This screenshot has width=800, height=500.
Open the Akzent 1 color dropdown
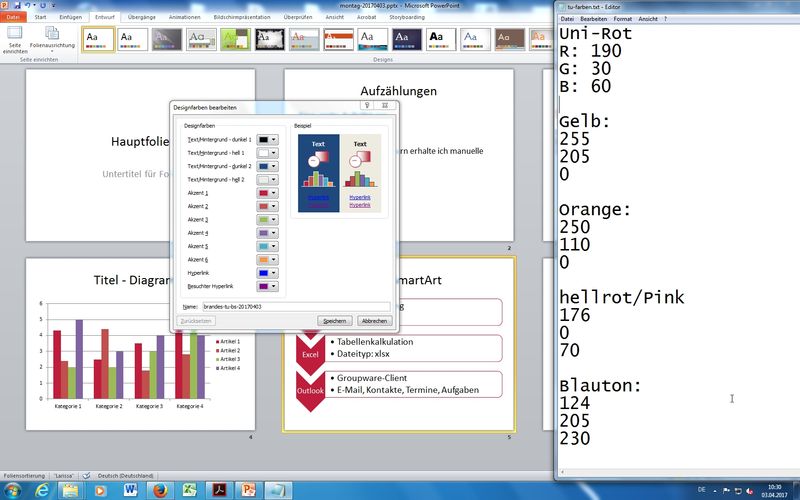[268, 192]
